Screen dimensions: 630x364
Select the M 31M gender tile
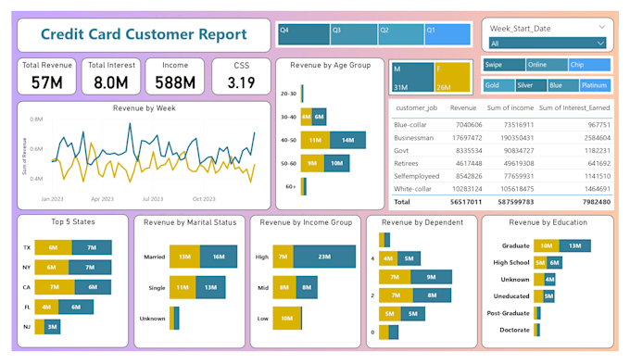click(412, 78)
